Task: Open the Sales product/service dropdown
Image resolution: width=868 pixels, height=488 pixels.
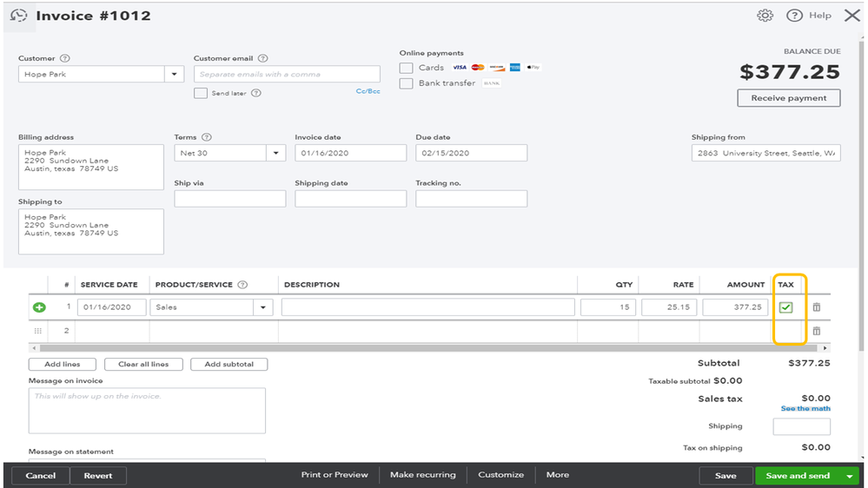Action: point(263,307)
